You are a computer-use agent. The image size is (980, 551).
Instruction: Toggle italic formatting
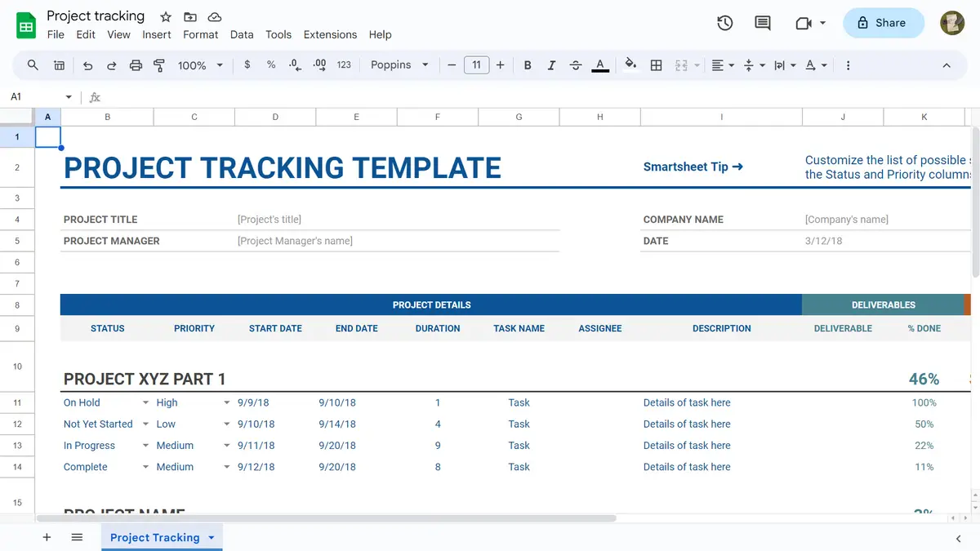pyautogui.click(x=551, y=65)
